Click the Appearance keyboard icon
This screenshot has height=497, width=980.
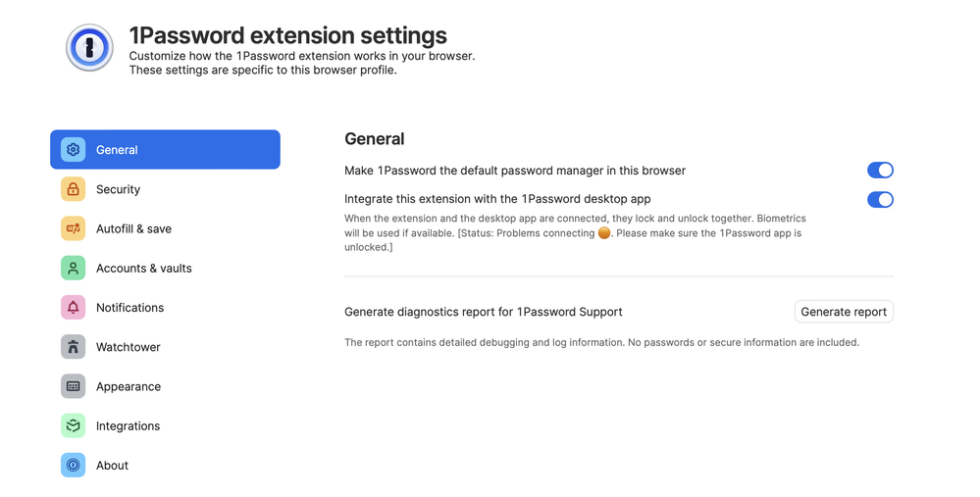(x=73, y=386)
